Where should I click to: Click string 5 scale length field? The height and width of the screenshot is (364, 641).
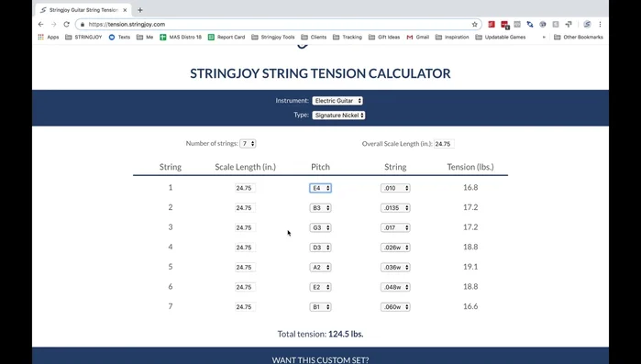tap(245, 267)
